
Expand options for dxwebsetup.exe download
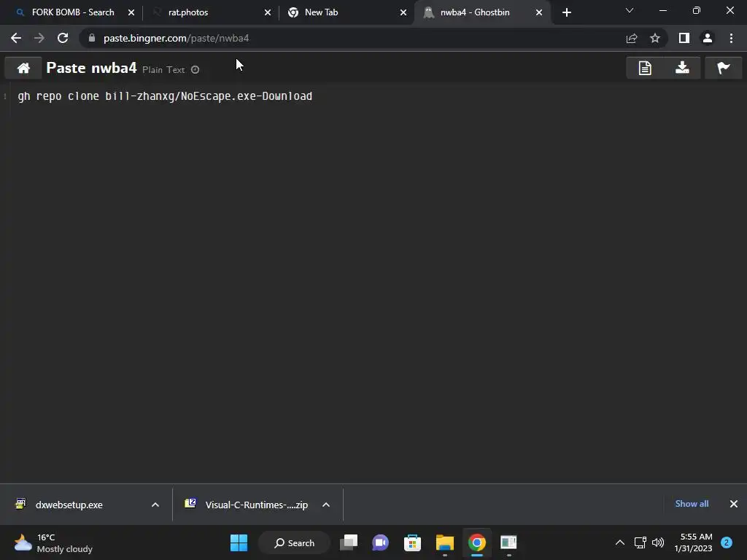coord(155,505)
